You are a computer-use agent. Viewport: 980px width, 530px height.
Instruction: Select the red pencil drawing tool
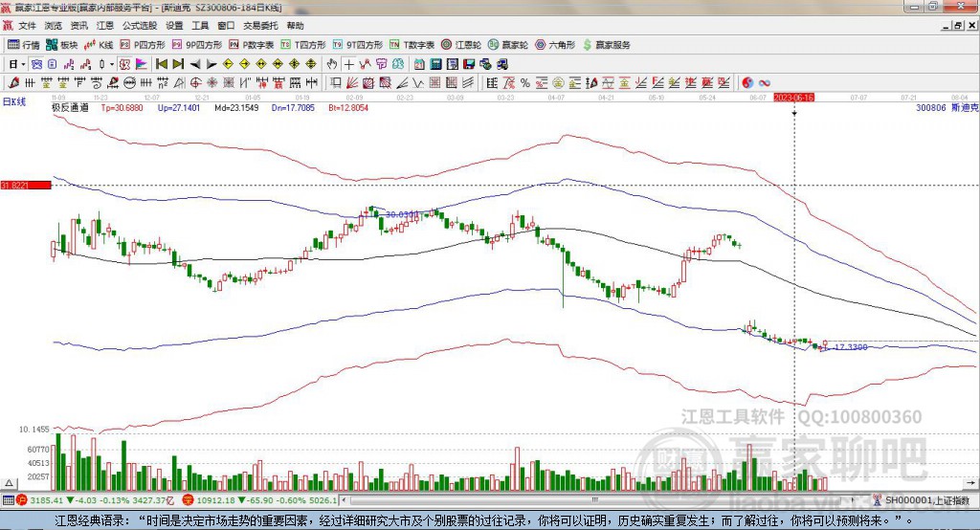tap(13, 82)
